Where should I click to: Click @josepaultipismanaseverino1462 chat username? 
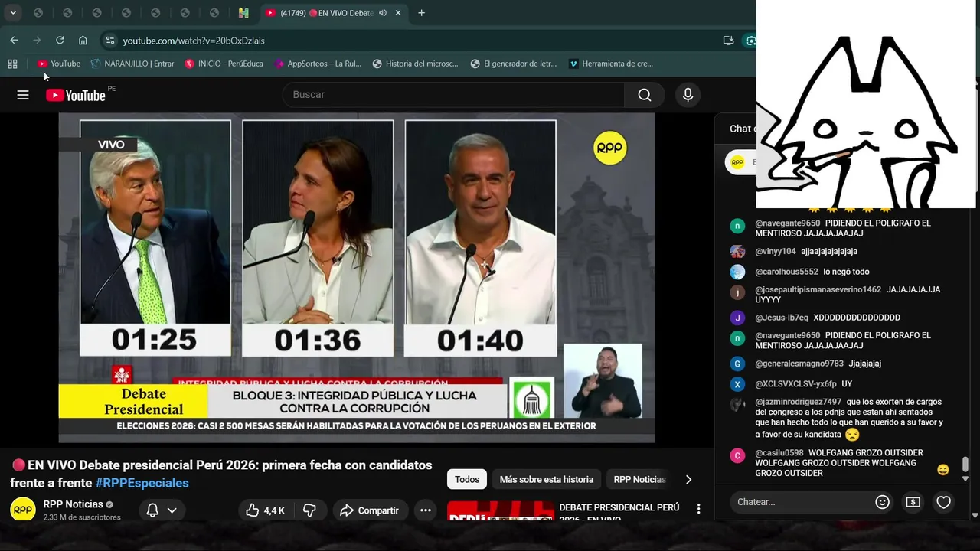818,289
